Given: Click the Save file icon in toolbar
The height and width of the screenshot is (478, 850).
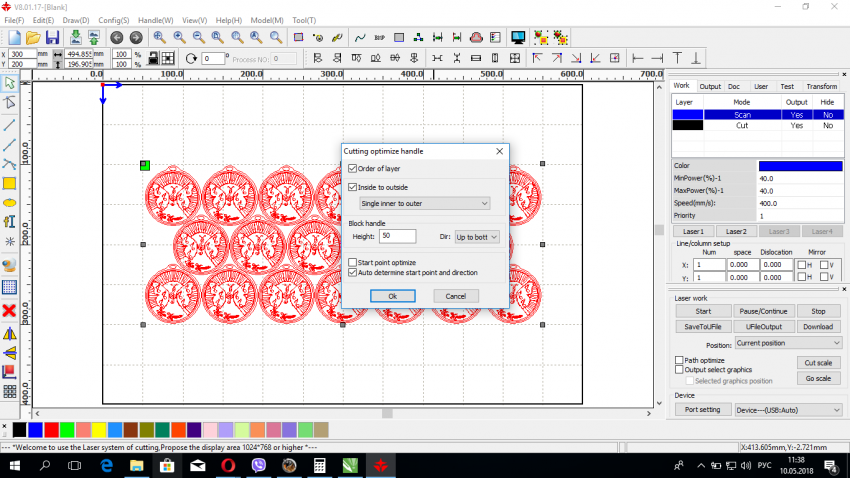Looking at the screenshot, I should click(x=51, y=37).
